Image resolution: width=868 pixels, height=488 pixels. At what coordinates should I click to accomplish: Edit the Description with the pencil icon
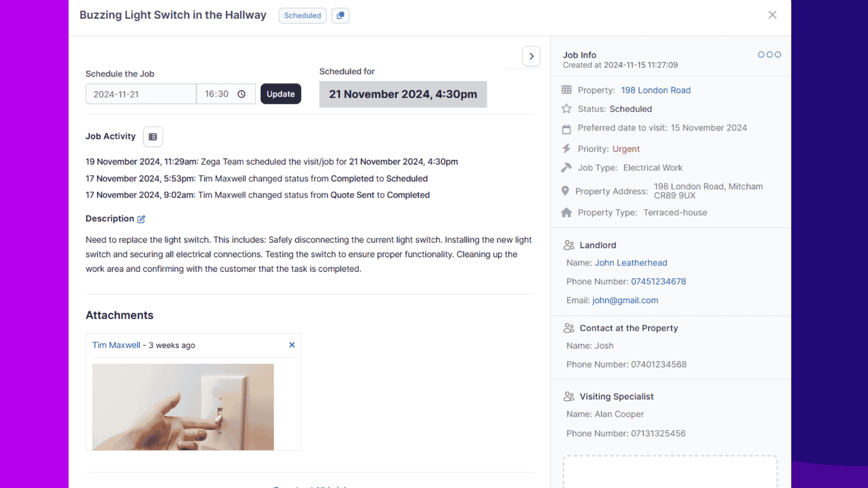click(141, 219)
